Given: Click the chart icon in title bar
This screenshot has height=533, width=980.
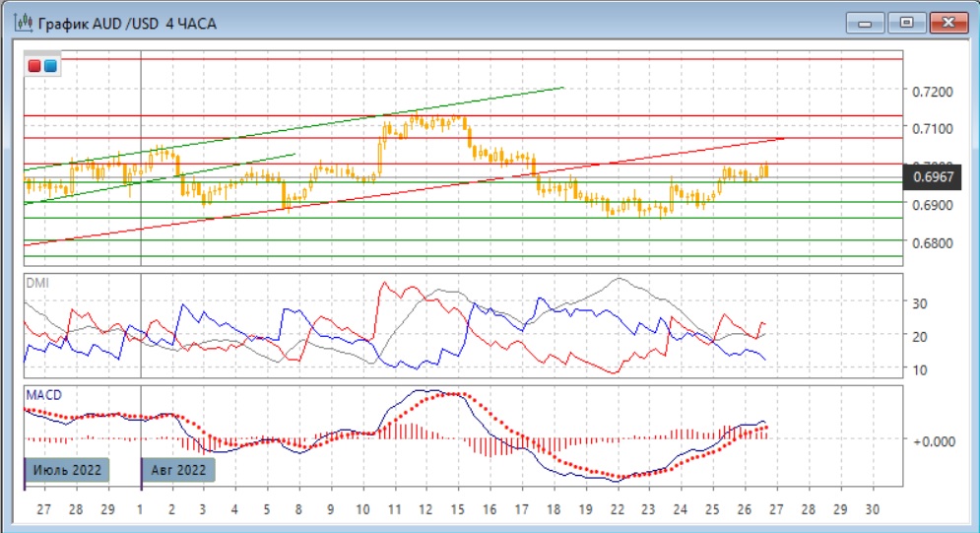Looking at the screenshot, I should click(24, 23).
